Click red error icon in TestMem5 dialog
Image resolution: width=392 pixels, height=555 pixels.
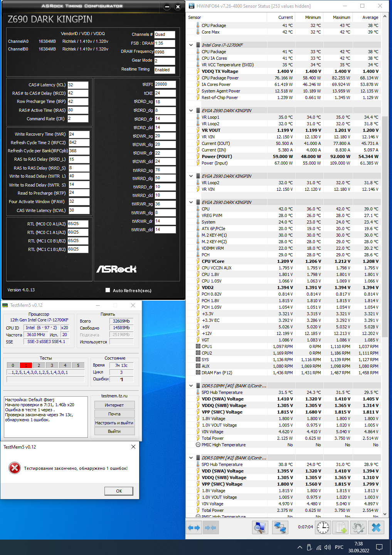coord(15,468)
